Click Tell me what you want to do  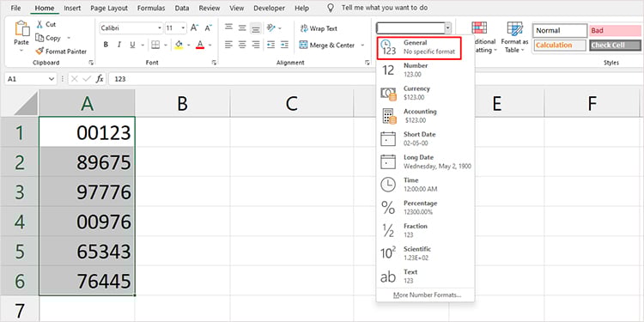click(384, 8)
